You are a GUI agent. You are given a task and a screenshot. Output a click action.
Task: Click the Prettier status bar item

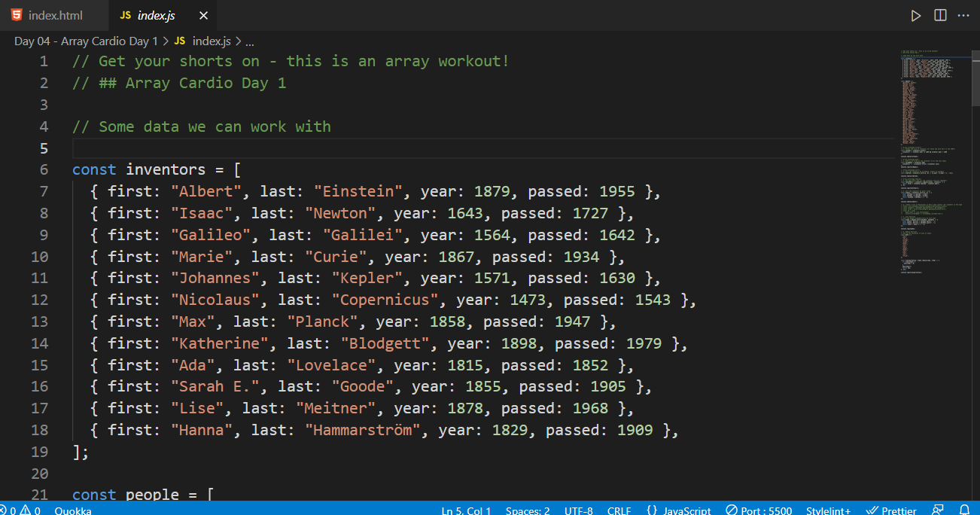pos(892,510)
